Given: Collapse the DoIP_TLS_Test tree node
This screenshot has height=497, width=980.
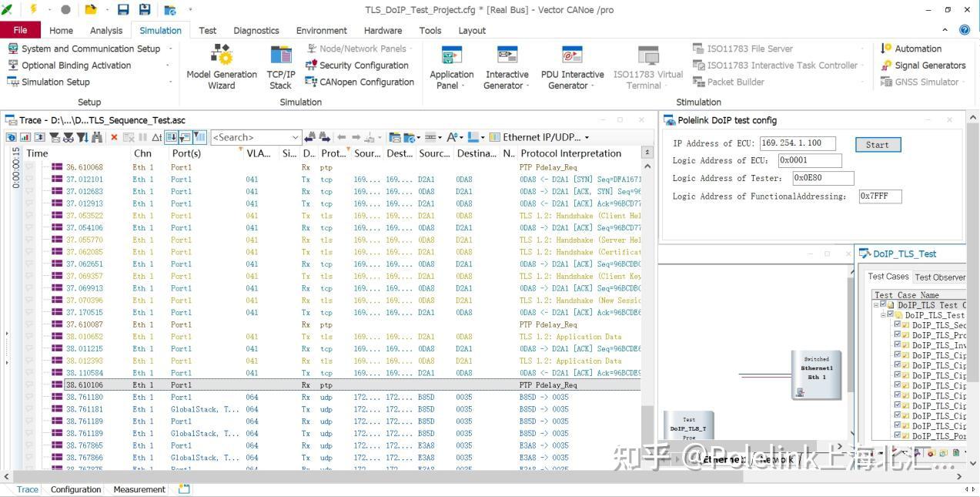Looking at the screenshot, I should tap(883, 315).
